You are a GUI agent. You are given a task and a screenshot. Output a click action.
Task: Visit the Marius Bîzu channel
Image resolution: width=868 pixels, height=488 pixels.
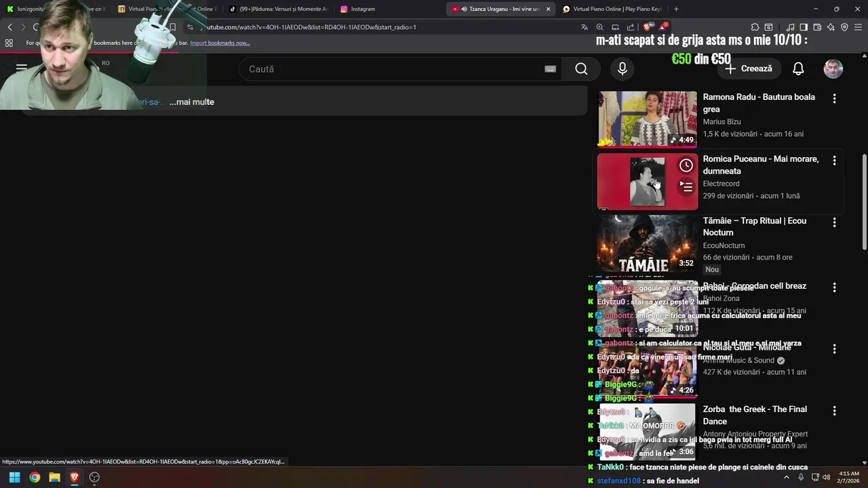[x=722, y=122]
